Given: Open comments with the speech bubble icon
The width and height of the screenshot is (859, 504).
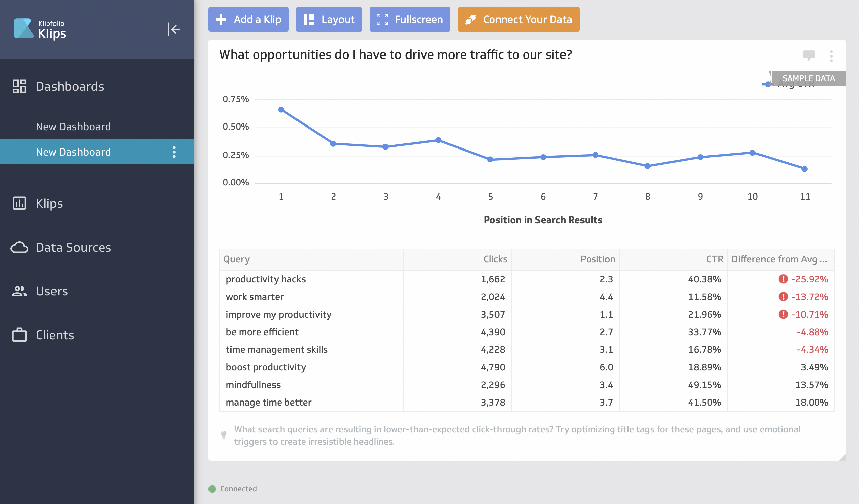Looking at the screenshot, I should click(x=809, y=55).
